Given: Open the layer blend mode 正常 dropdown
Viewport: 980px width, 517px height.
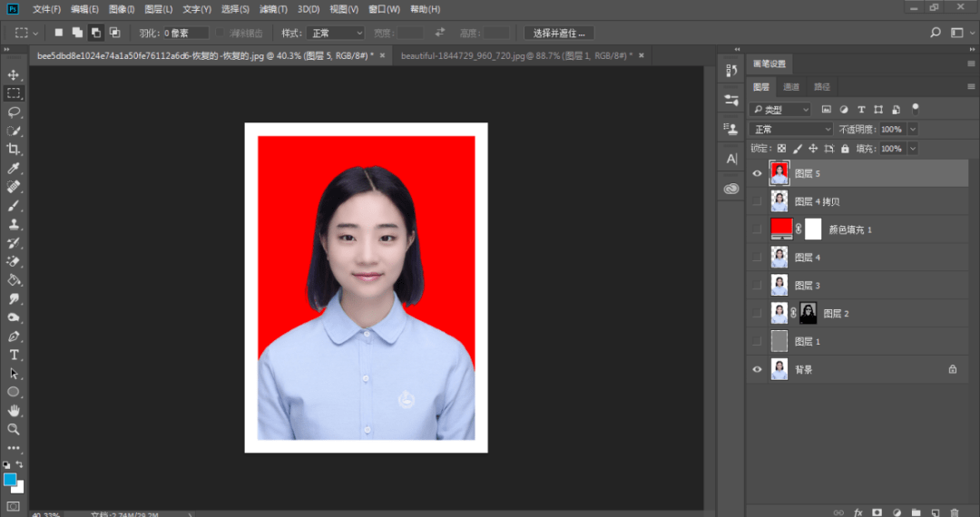Looking at the screenshot, I should (791, 129).
